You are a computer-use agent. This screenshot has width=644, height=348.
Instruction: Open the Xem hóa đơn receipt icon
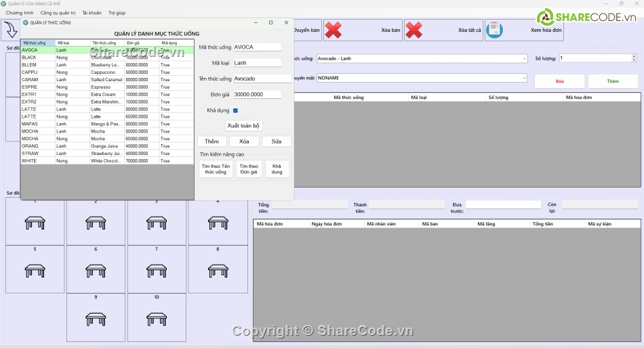click(x=495, y=30)
